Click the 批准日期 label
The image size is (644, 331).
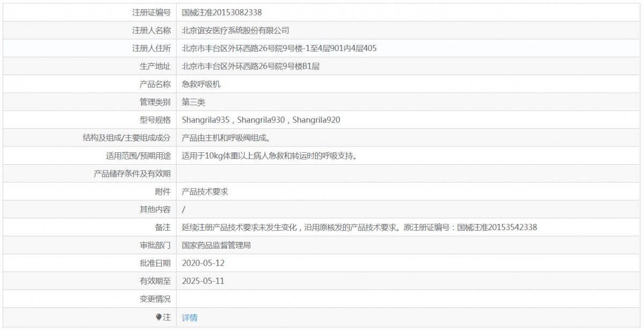[155, 263]
